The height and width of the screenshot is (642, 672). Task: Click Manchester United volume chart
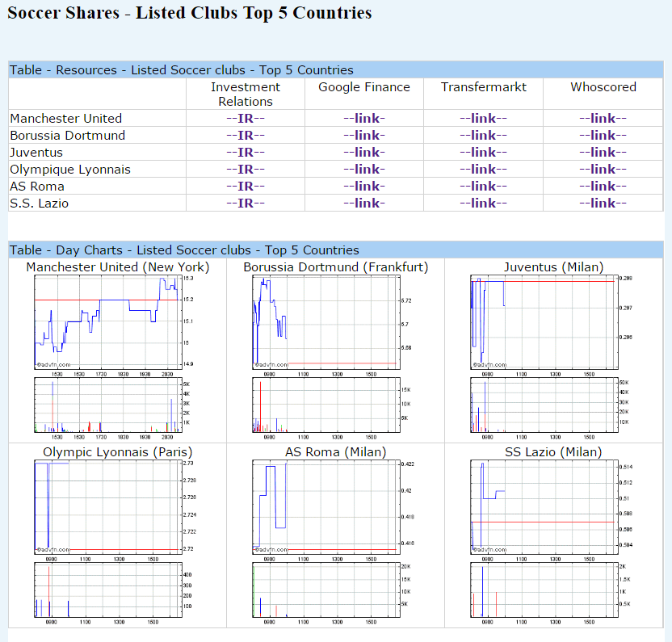[x=108, y=405]
